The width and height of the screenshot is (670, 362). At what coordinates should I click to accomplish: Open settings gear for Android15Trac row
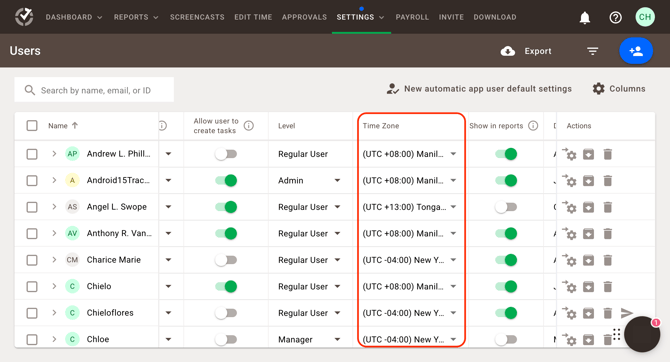coord(569,180)
